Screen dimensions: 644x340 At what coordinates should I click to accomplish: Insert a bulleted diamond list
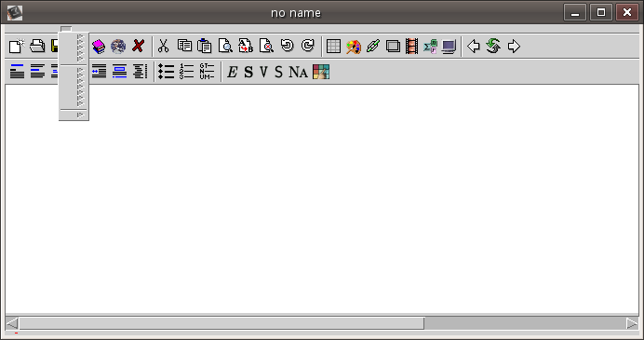point(167,72)
